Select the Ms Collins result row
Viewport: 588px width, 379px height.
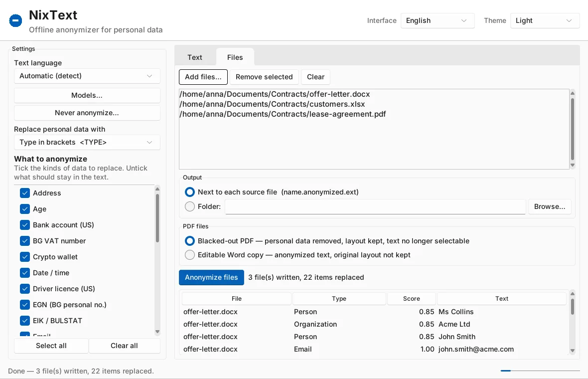click(374, 312)
